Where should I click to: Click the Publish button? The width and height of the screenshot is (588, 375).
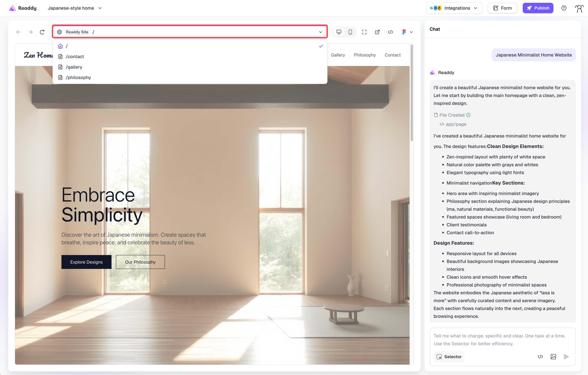coord(538,8)
